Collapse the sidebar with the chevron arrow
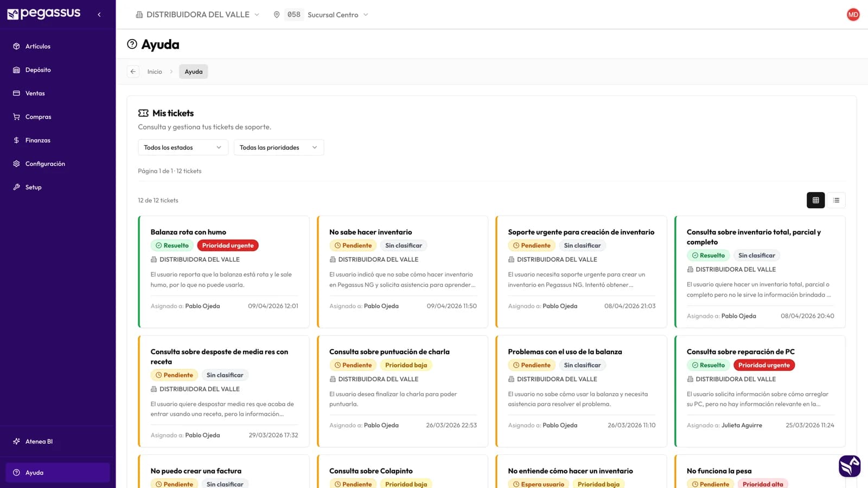Viewport: 868px width, 488px height. (x=99, y=15)
